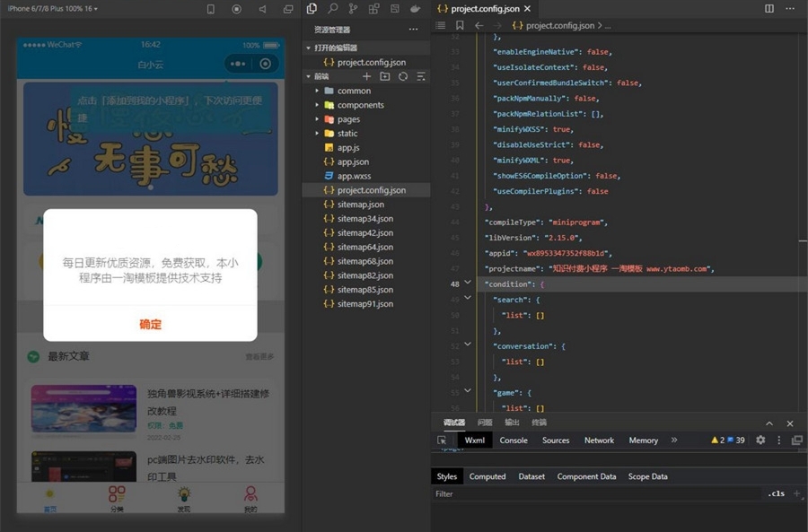This screenshot has height=532, width=808.
Task: Click the bookmark icon in the editor breadcrumb bar
Action: 459,26
